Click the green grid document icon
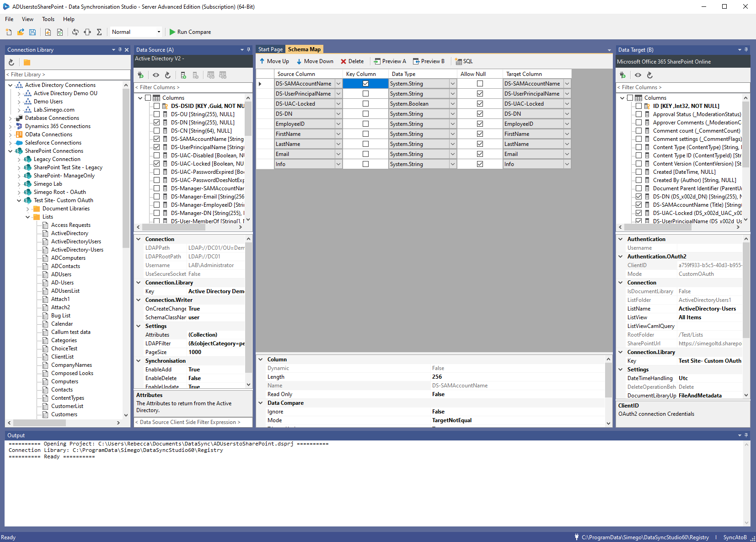Screen dimensions: 756x542 pos(60,32)
